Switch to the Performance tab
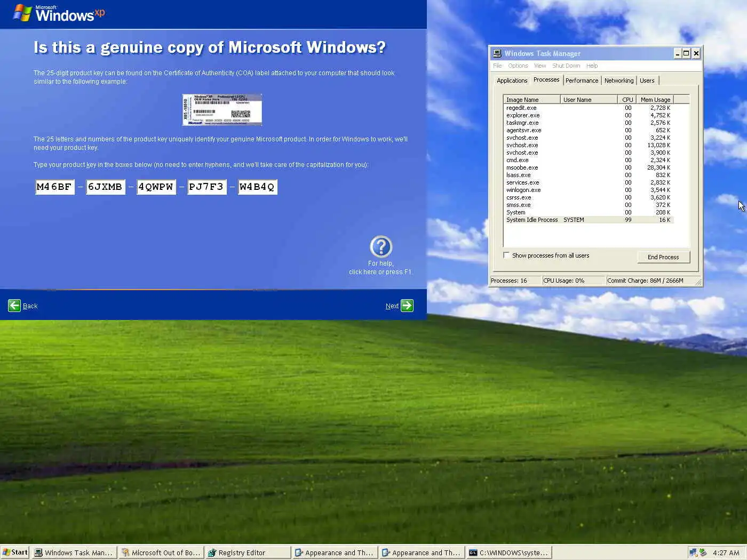Image resolution: width=747 pixels, height=560 pixels. (582, 81)
